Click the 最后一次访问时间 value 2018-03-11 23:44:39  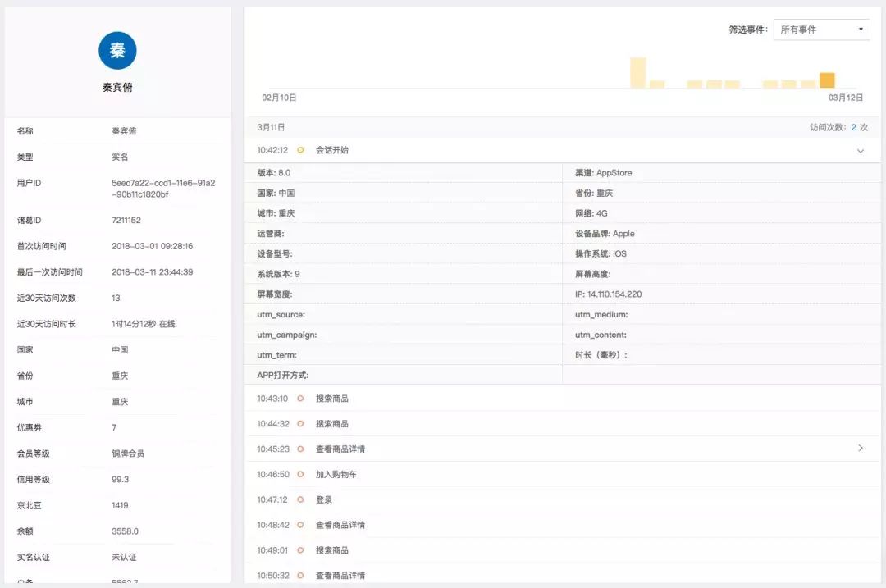[x=152, y=272]
